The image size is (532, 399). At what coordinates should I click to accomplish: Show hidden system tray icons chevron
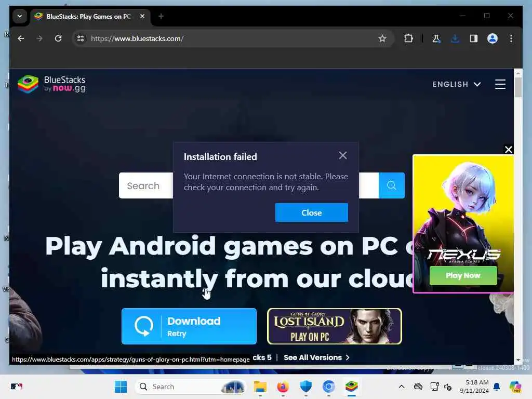pos(402,387)
